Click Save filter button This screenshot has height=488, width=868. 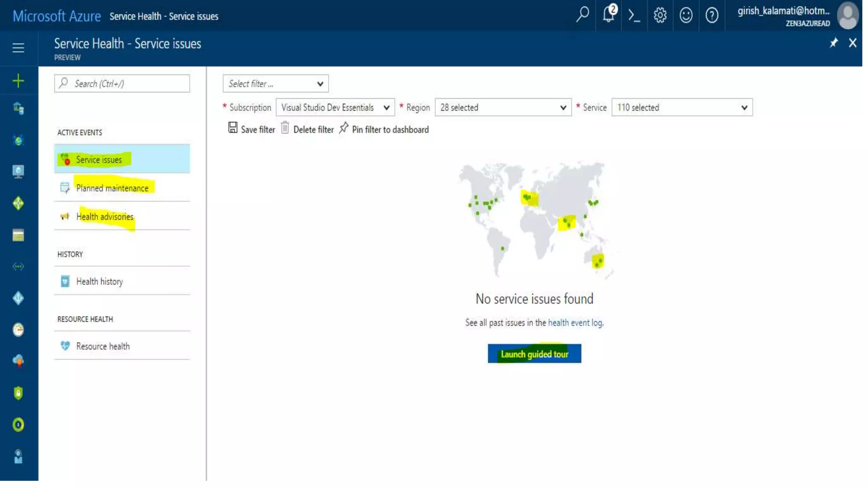[252, 129]
